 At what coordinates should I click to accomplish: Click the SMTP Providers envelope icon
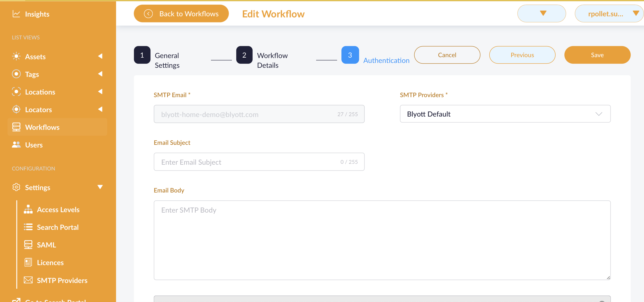28,280
